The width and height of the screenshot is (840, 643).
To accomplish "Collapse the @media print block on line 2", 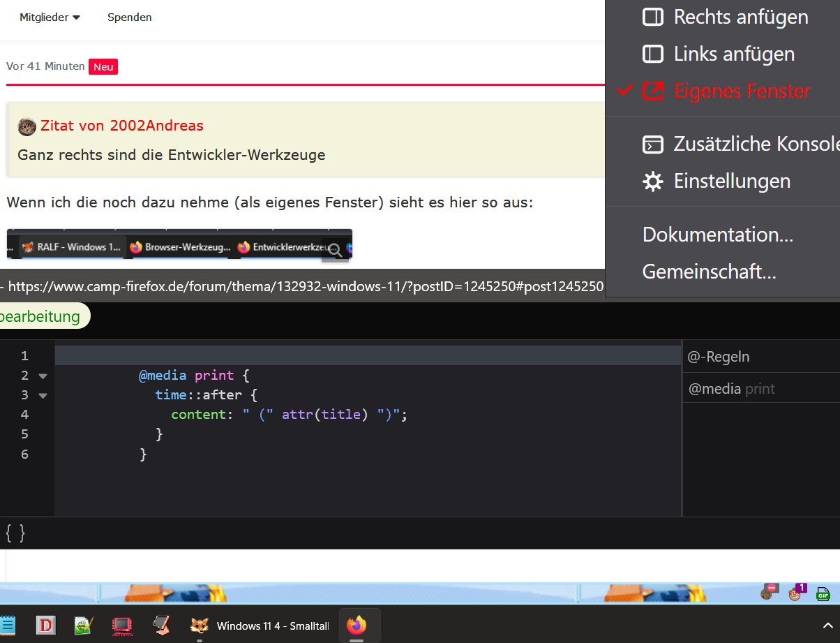I will pos(43,376).
